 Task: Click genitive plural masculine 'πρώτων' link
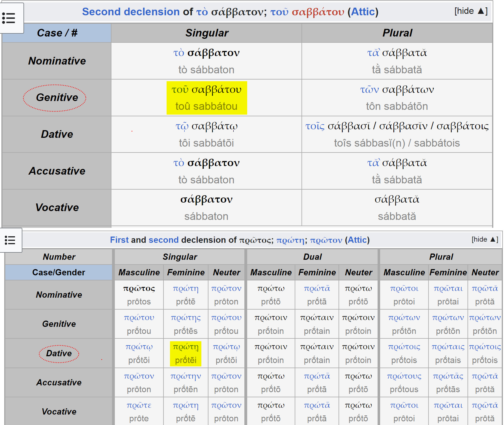click(x=404, y=318)
